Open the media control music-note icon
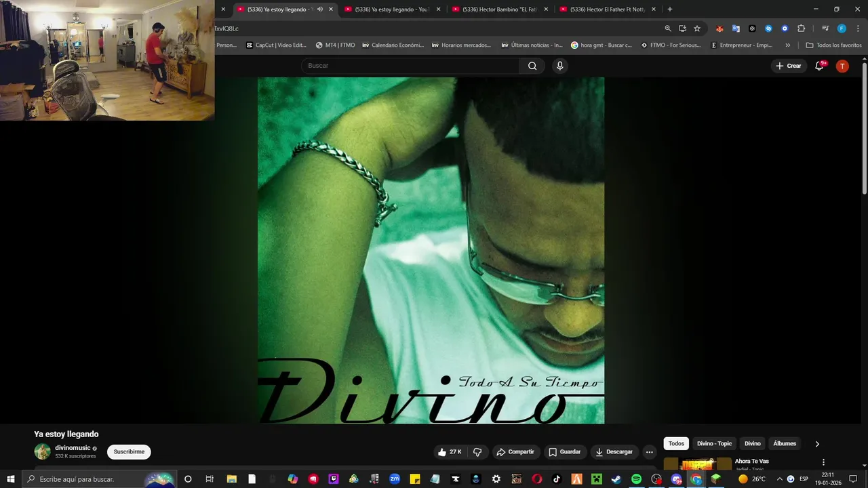Image resolution: width=868 pixels, height=488 pixels. (x=825, y=28)
